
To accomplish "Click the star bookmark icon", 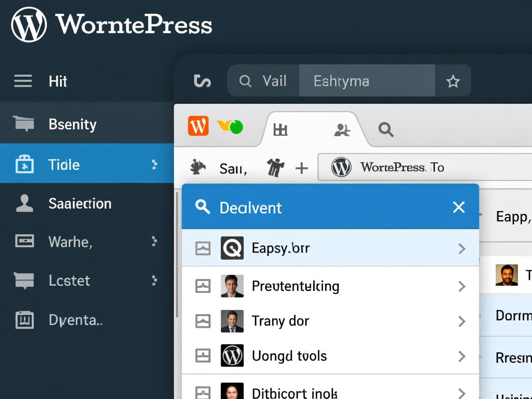I will click(x=453, y=82).
